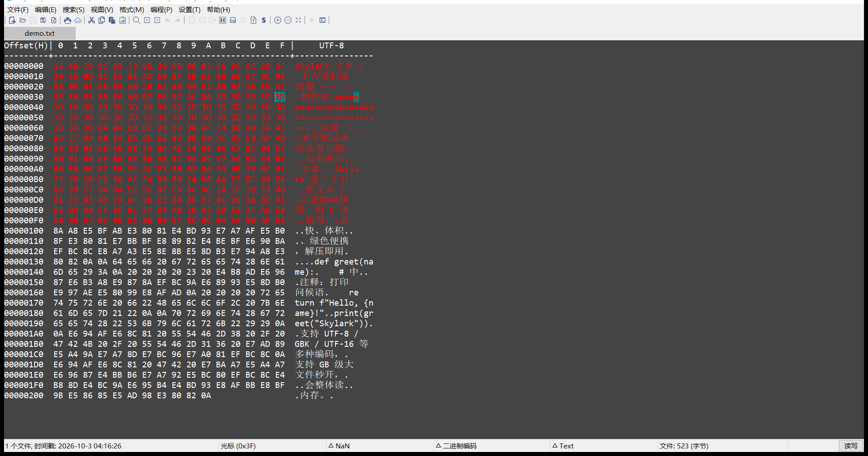This screenshot has width=868, height=456.
Task: Click the highlighted 3D byte at offset 3F
Action: (280, 97)
